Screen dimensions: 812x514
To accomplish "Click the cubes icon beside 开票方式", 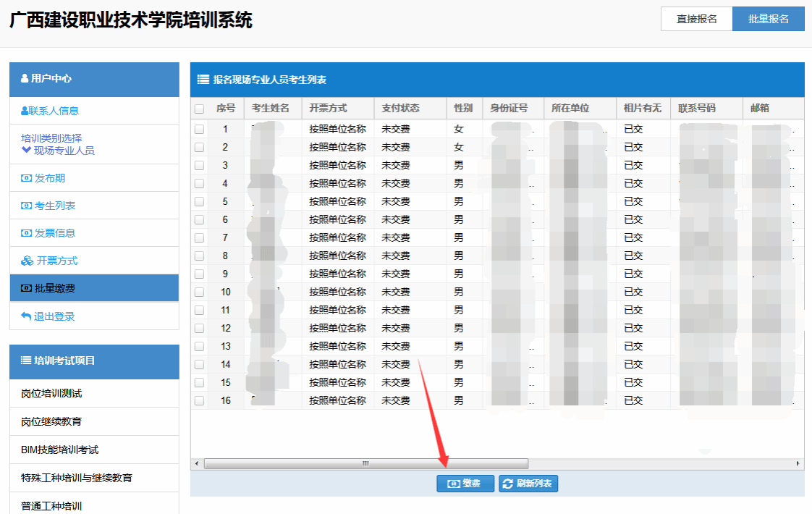I will tap(27, 261).
